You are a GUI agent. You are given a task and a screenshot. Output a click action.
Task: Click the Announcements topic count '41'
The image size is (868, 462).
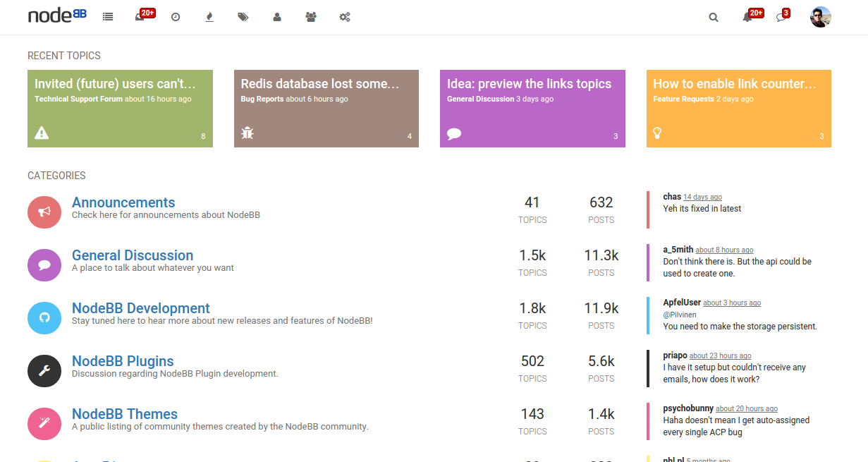(532, 202)
